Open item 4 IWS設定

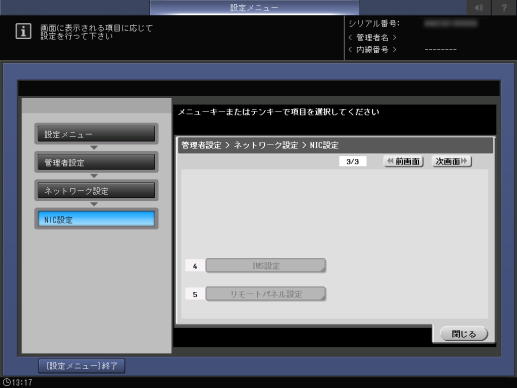click(266, 266)
